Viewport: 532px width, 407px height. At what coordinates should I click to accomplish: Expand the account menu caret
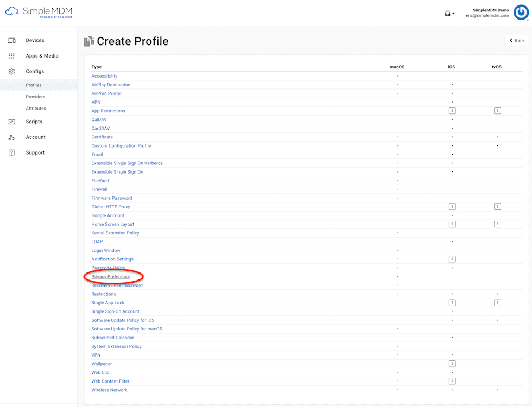453,14
